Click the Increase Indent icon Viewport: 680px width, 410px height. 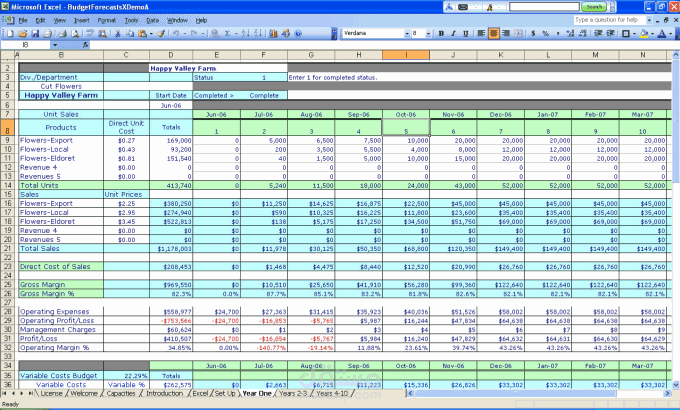coord(611,33)
